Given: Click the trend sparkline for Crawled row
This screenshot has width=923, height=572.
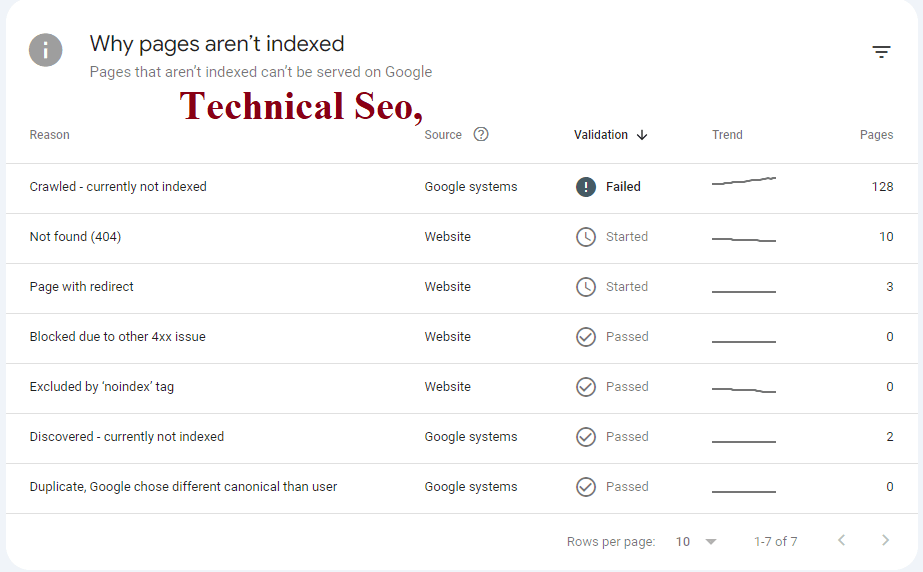Looking at the screenshot, I should 743,182.
